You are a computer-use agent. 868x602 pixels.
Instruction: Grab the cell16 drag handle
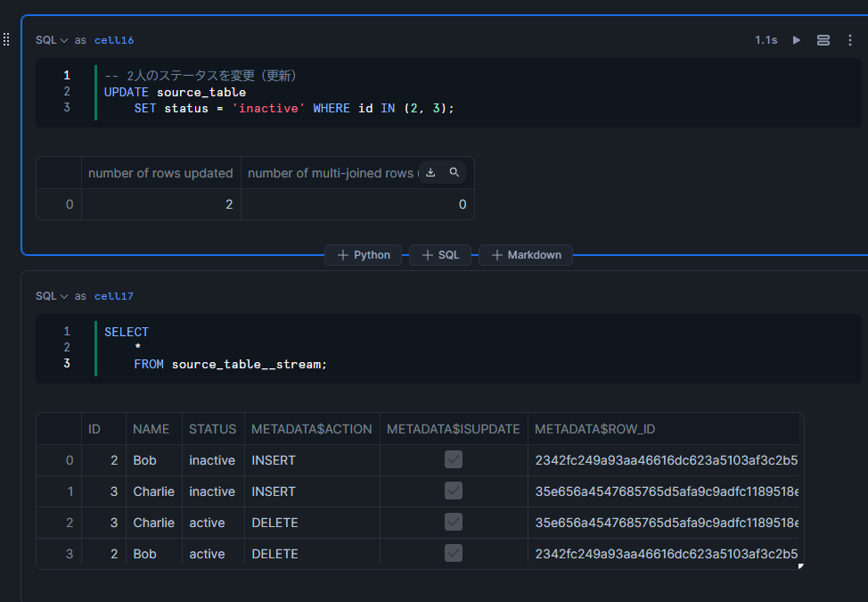coord(6,39)
